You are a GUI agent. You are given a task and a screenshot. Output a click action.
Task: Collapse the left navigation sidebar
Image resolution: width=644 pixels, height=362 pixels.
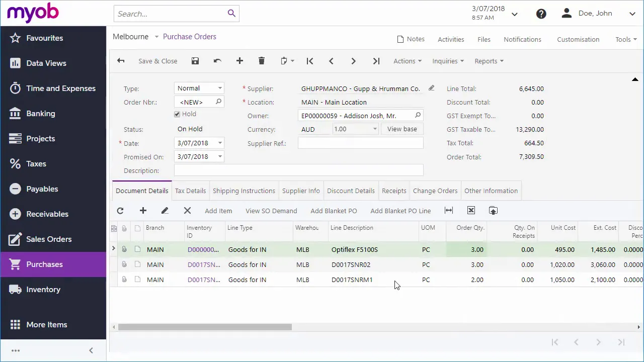91,350
